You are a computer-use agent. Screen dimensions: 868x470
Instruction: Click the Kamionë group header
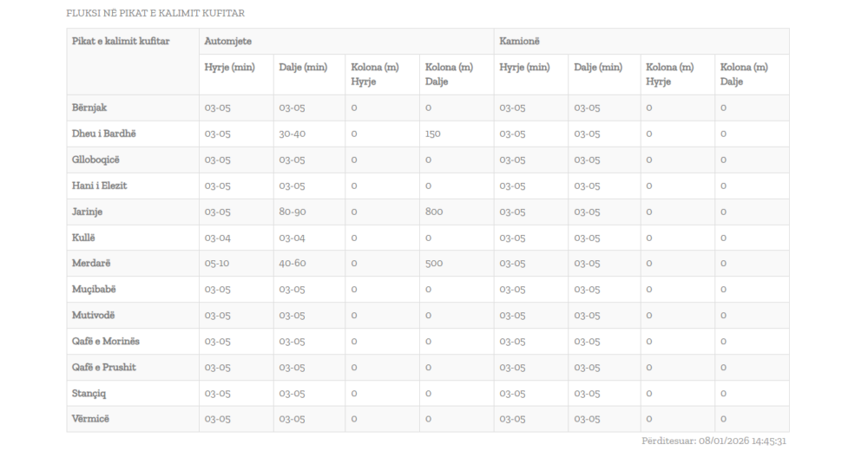(520, 42)
